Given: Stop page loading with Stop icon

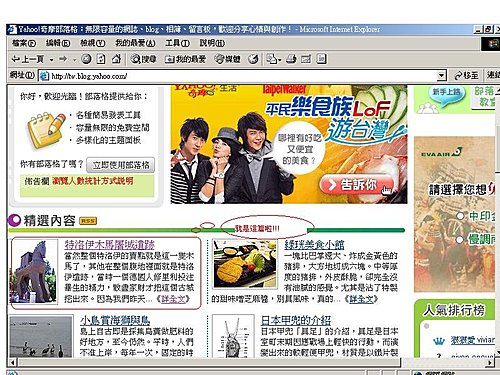Looking at the screenshot, I should (x=86, y=59).
